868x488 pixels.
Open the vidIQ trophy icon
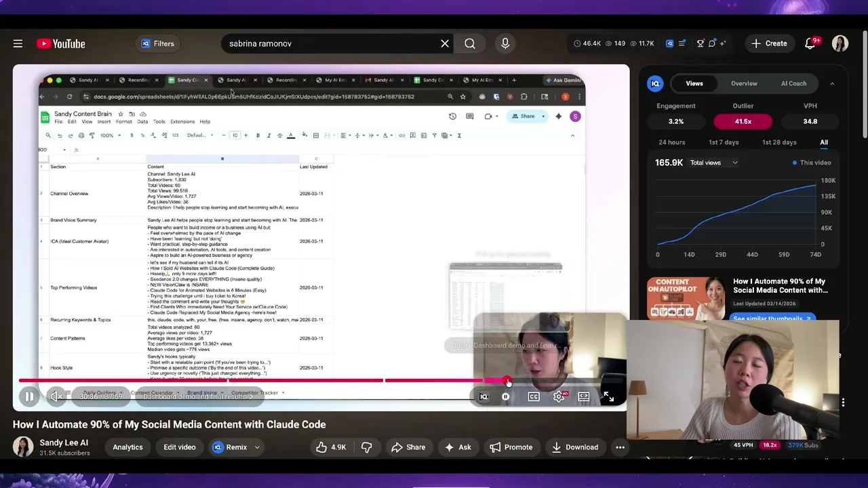[x=701, y=43]
